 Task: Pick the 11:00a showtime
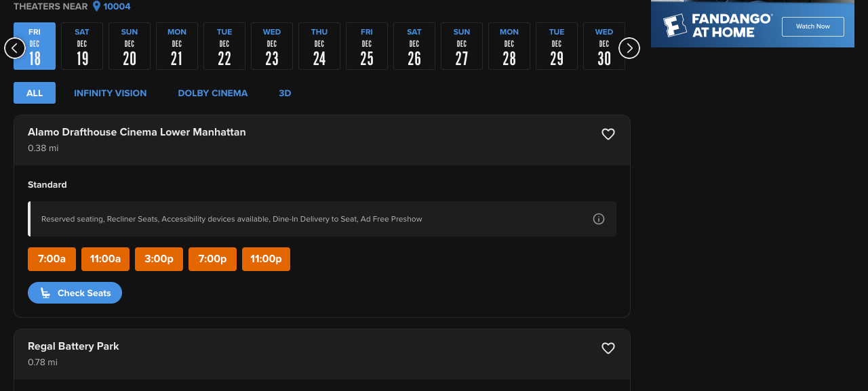(x=105, y=259)
